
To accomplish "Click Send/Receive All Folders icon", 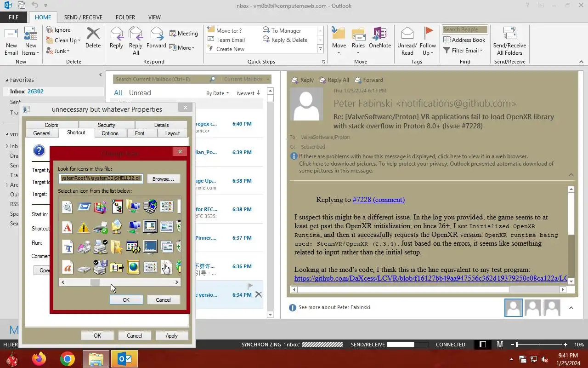I will (509, 41).
